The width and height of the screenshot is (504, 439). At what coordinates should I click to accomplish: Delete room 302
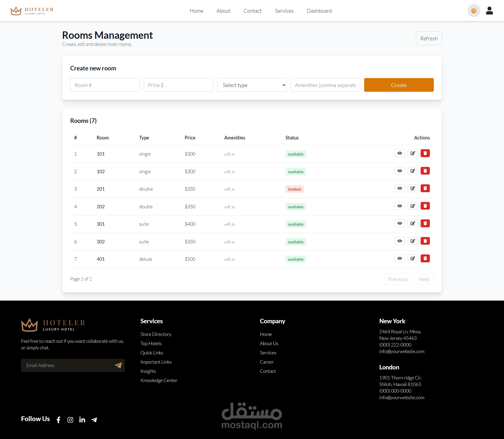pos(425,241)
